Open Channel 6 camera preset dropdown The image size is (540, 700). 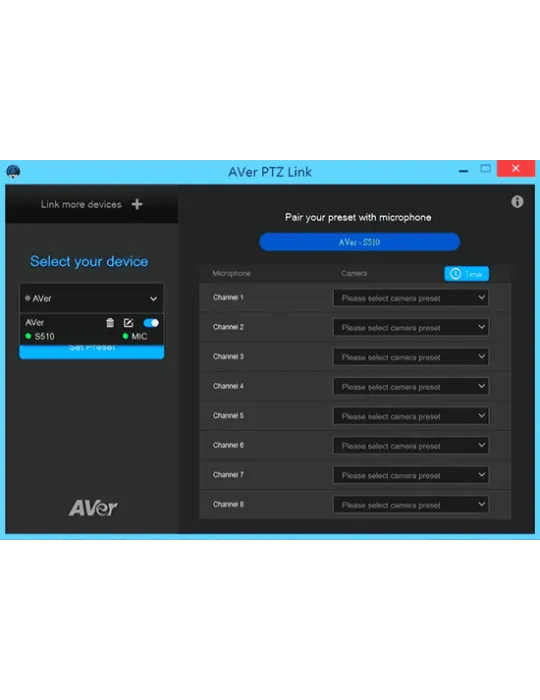[x=411, y=446]
